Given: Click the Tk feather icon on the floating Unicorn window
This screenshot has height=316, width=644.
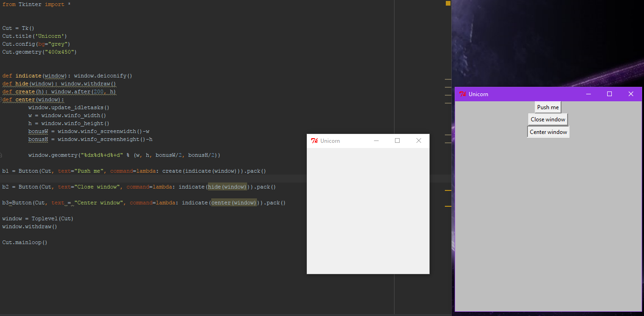Looking at the screenshot, I should (314, 140).
